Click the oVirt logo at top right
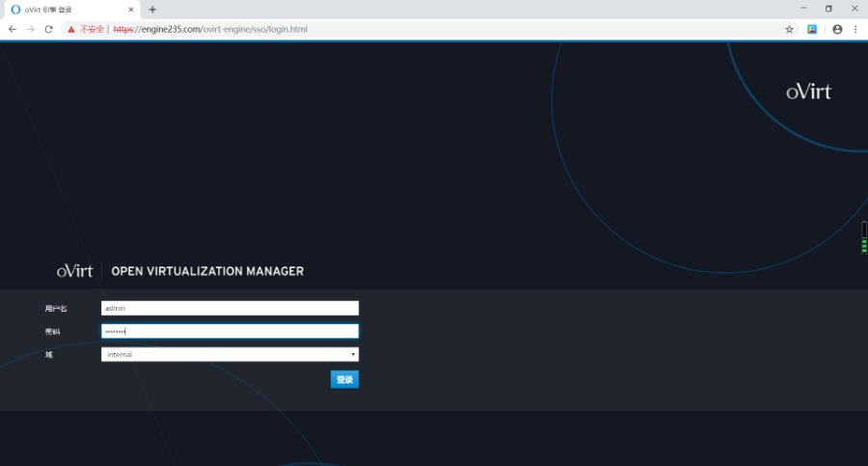The width and height of the screenshot is (868, 466). pyautogui.click(x=809, y=92)
